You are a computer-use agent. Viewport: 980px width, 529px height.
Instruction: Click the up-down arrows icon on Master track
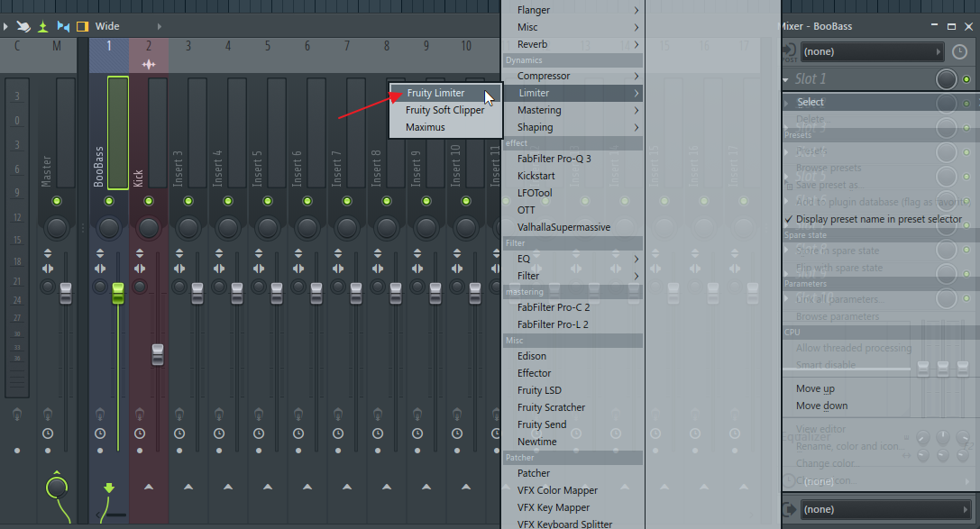48,253
